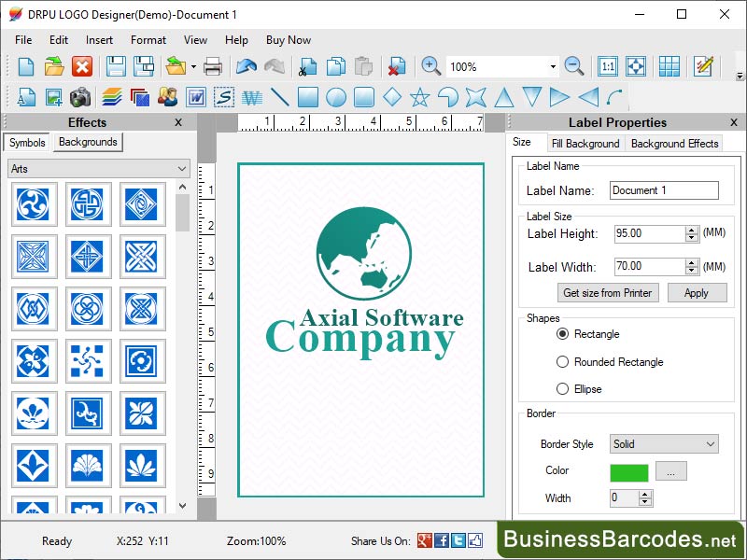Image resolution: width=747 pixels, height=560 pixels.
Task: Select the Star shape tool
Action: 420,96
